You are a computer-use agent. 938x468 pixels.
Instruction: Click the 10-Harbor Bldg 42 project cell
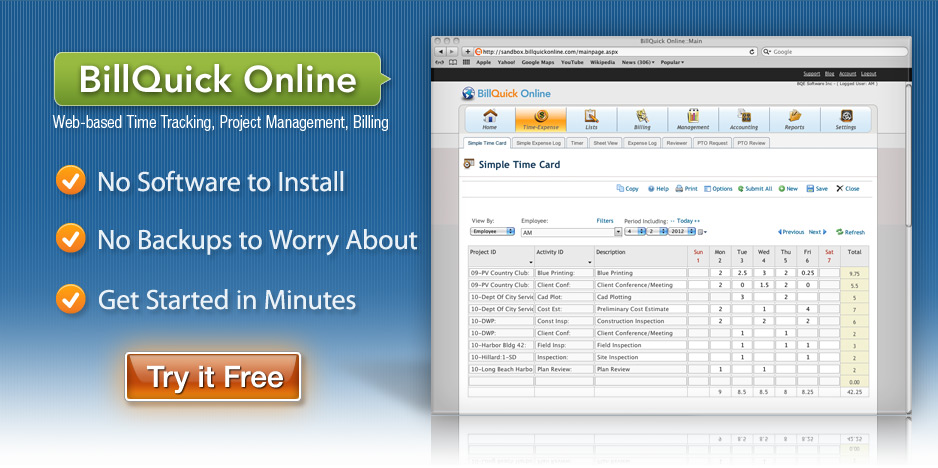click(x=501, y=345)
